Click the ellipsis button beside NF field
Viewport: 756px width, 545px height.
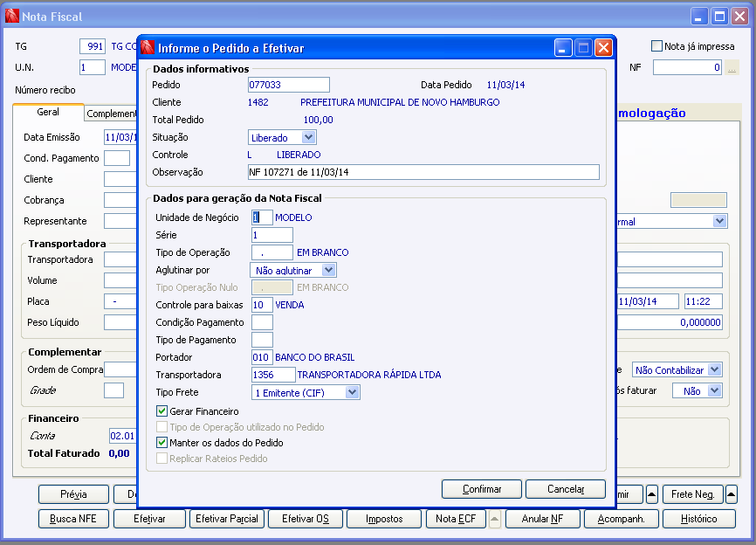[732, 67]
